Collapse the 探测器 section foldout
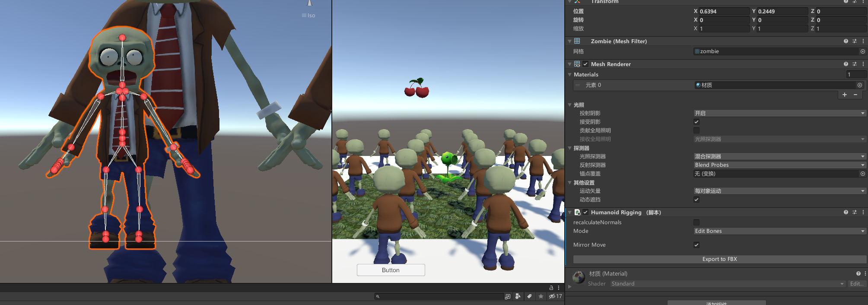The image size is (868, 305). (570, 148)
